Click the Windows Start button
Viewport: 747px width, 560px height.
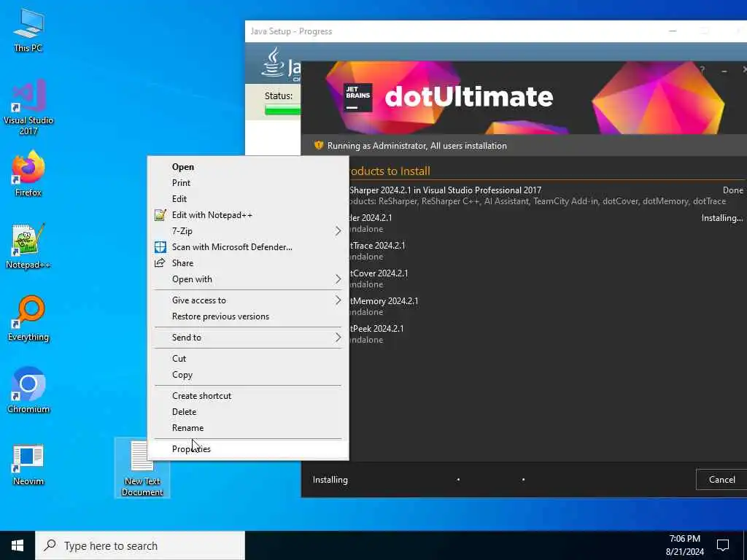tap(18, 545)
